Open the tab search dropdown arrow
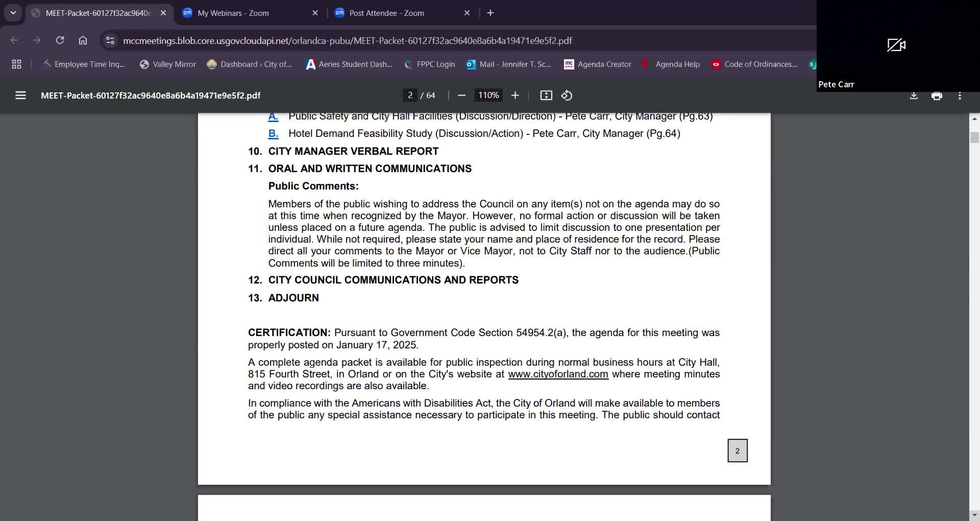This screenshot has width=980, height=521. [13, 13]
